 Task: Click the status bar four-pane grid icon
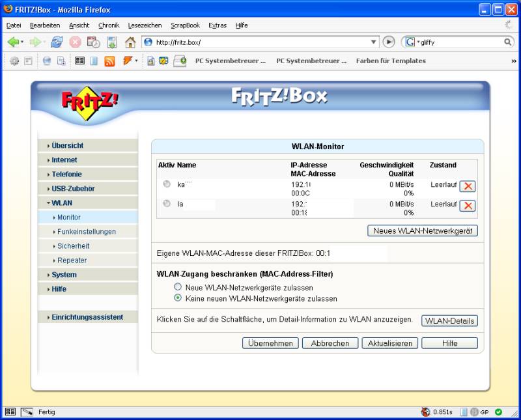click(10, 412)
